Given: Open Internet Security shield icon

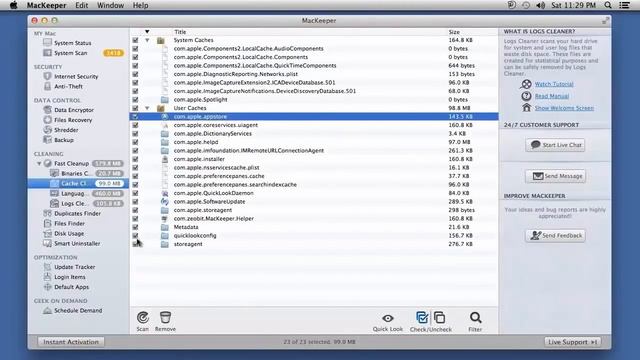Looking at the screenshot, I should coord(47,76).
